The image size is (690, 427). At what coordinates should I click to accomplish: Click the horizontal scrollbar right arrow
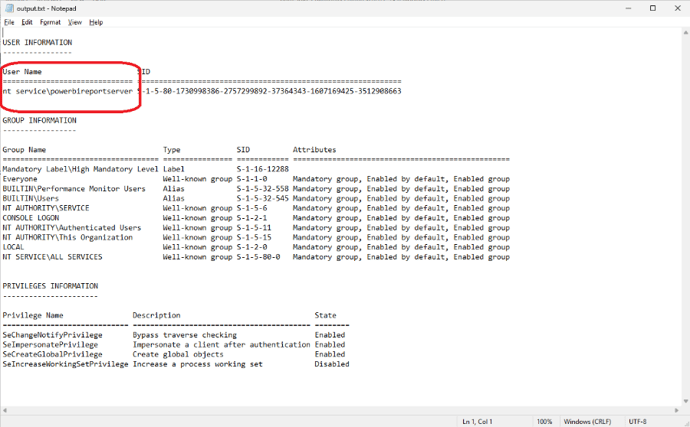pos(675,409)
